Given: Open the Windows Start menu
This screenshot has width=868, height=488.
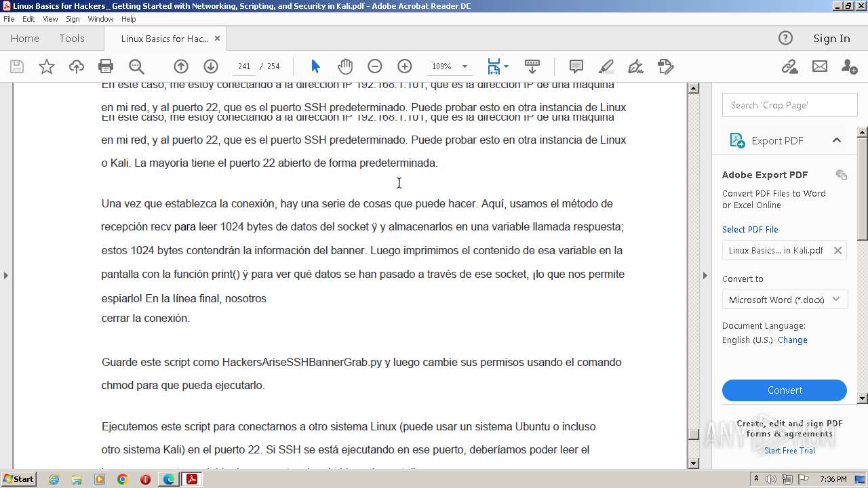Looking at the screenshot, I should coord(19,479).
